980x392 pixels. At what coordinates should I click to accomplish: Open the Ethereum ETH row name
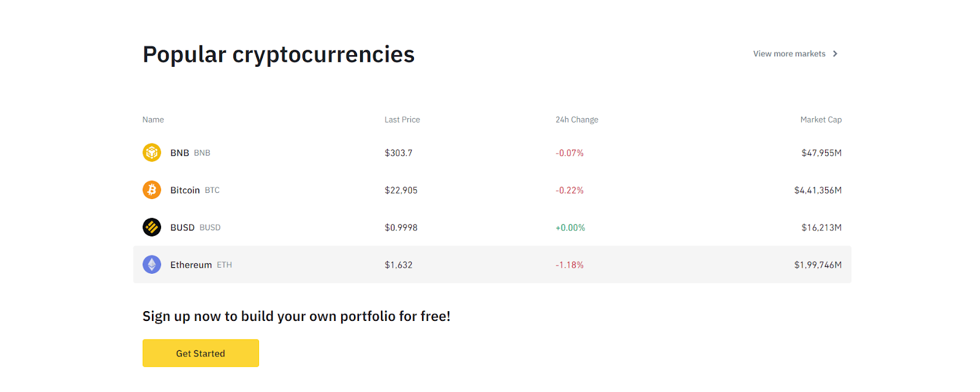click(201, 265)
